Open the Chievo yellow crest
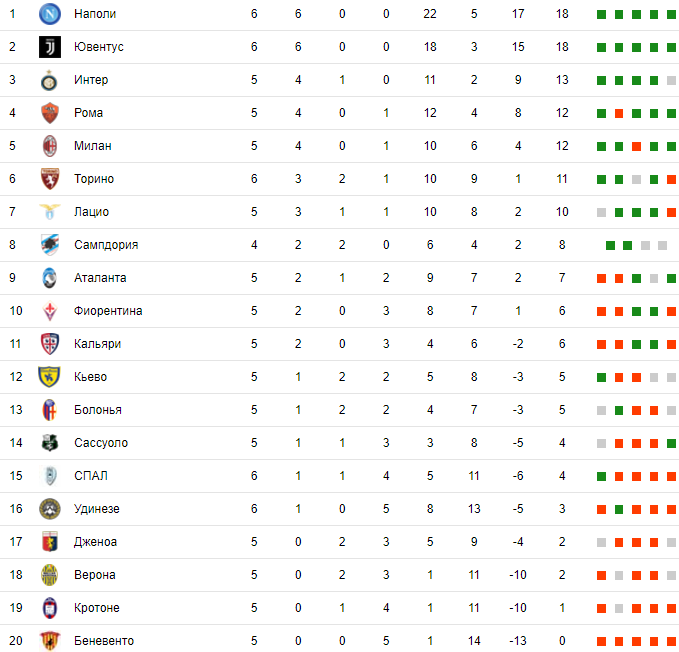 tap(49, 377)
